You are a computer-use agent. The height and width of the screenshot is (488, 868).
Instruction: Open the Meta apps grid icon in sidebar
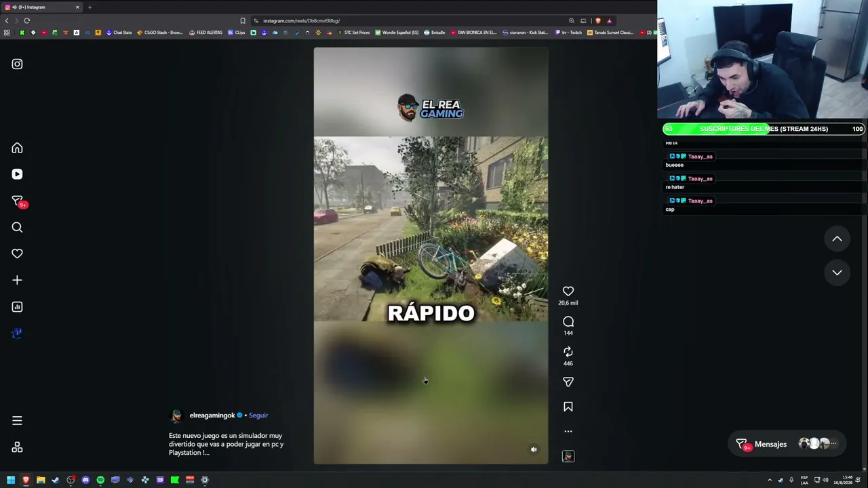pos(17,447)
